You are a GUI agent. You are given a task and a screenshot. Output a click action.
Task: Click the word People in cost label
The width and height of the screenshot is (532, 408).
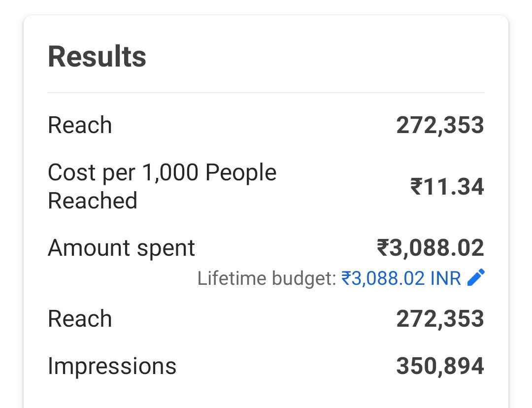coord(241,173)
